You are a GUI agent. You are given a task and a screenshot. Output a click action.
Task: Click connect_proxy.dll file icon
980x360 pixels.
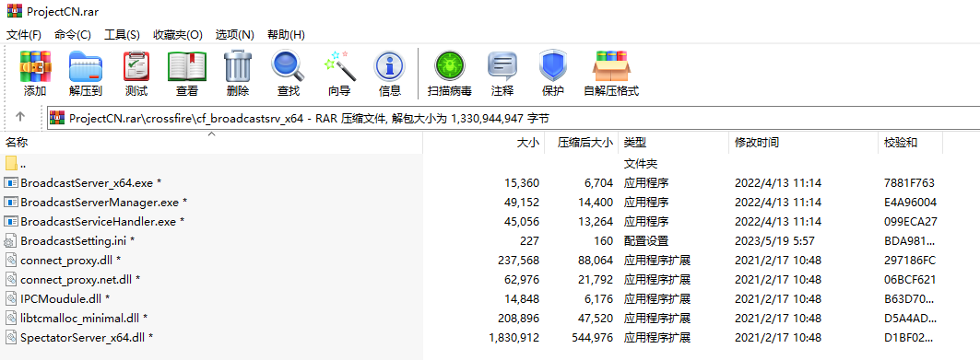pos(11,261)
